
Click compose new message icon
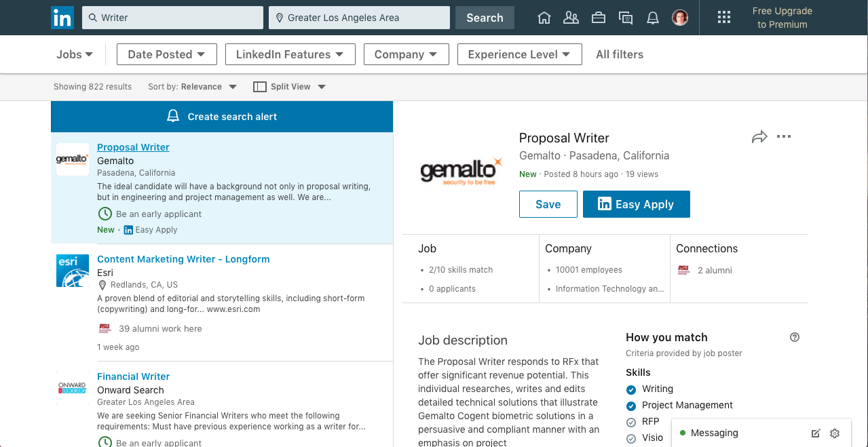[x=816, y=433]
